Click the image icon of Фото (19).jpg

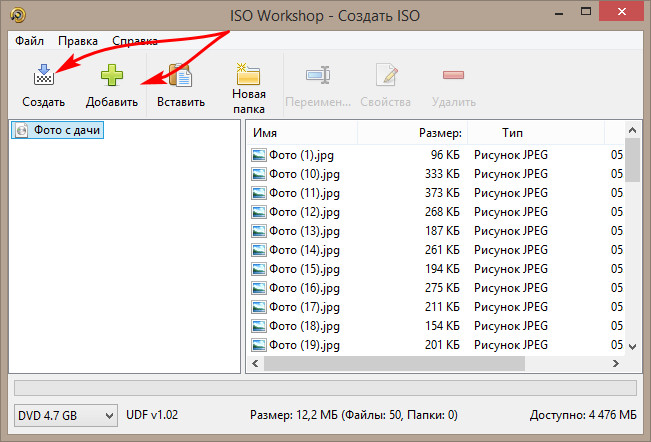pos(259,345)
